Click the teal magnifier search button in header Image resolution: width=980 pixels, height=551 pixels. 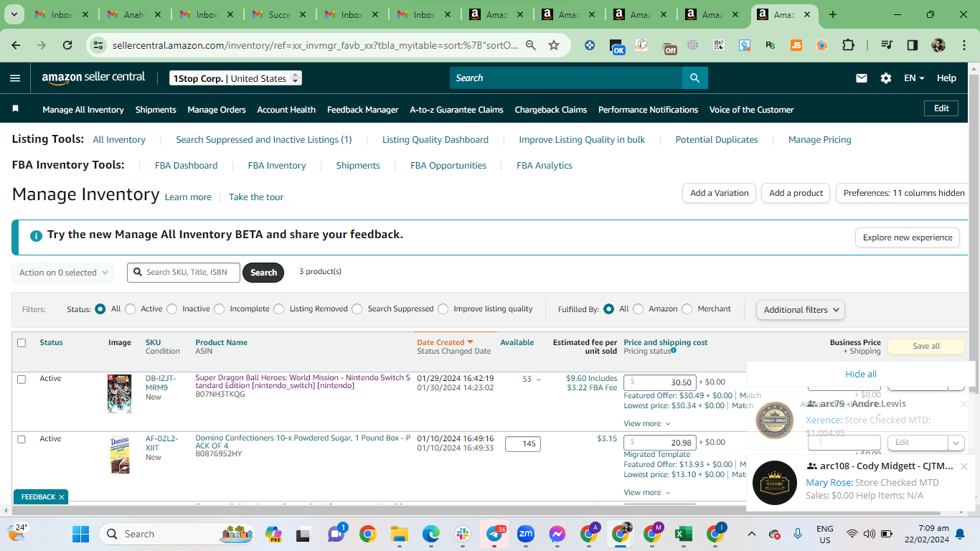694,77
